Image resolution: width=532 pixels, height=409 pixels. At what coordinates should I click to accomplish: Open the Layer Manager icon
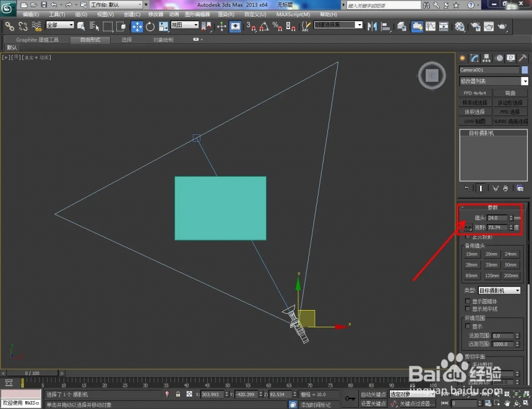pyautogui.click(x=401, y=26)
